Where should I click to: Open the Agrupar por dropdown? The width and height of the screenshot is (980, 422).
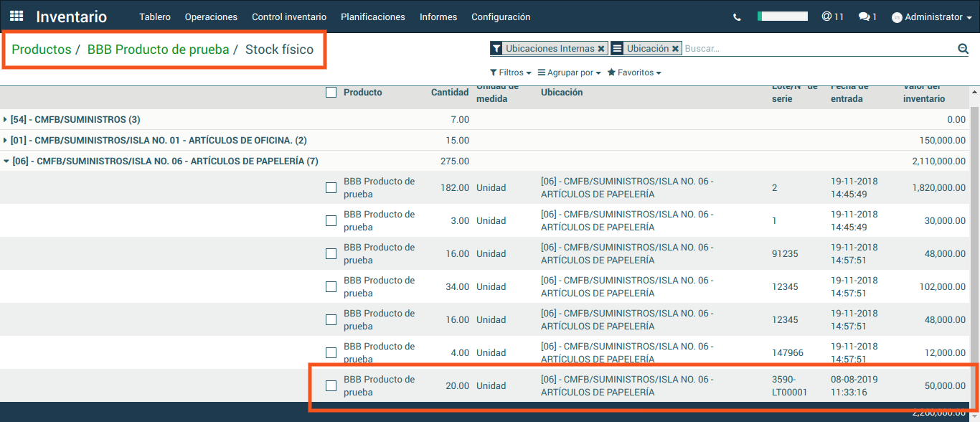coord(570,72)
